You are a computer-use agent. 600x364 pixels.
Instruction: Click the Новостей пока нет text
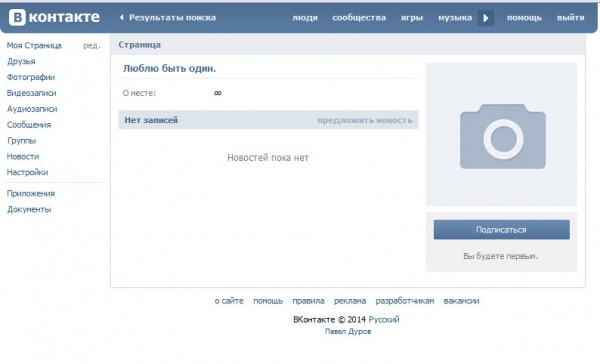click(268, 158)
